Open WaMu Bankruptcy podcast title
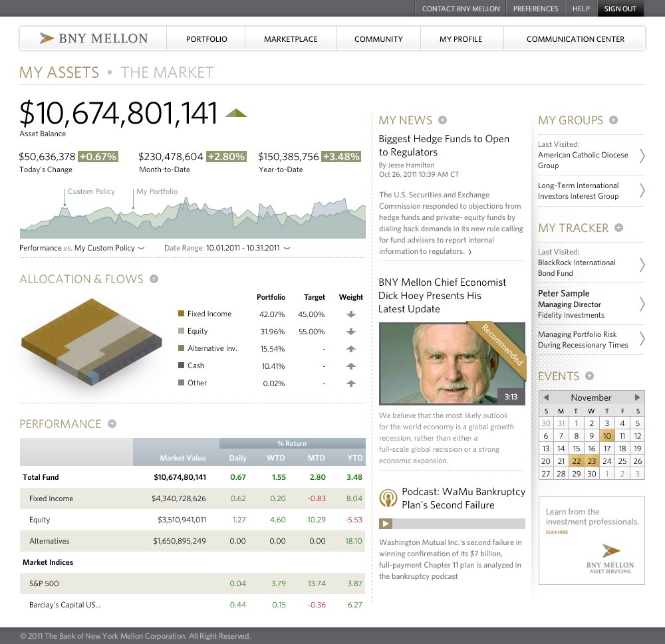The image size is (665, 644). pos(464,498)
